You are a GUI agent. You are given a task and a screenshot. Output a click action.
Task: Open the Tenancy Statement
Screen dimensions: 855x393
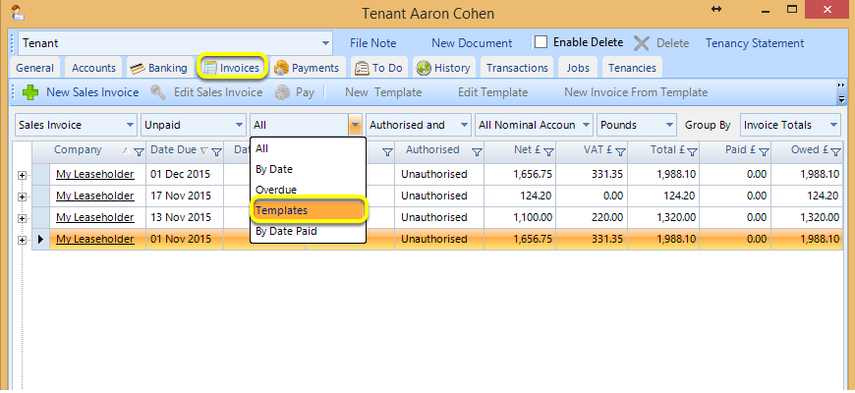click(755, 43)
